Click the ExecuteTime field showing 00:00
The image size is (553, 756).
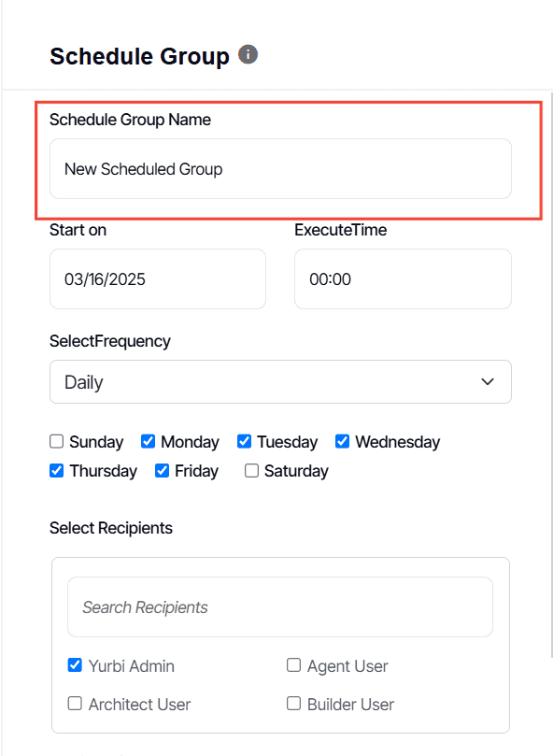(403, 278)
